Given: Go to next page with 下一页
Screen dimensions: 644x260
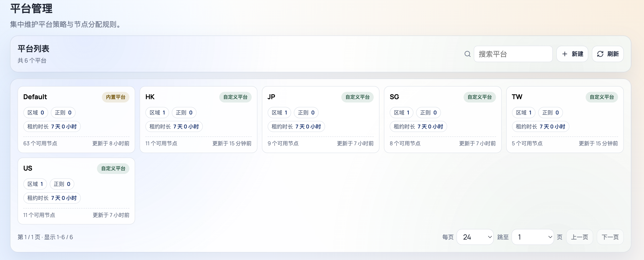Looking at the screenshot, I should click(x=610, y=237).
